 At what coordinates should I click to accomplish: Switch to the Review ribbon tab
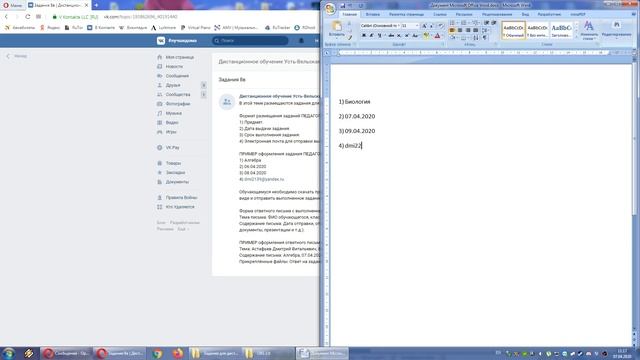pyautogui.click(x=497, y=14)
